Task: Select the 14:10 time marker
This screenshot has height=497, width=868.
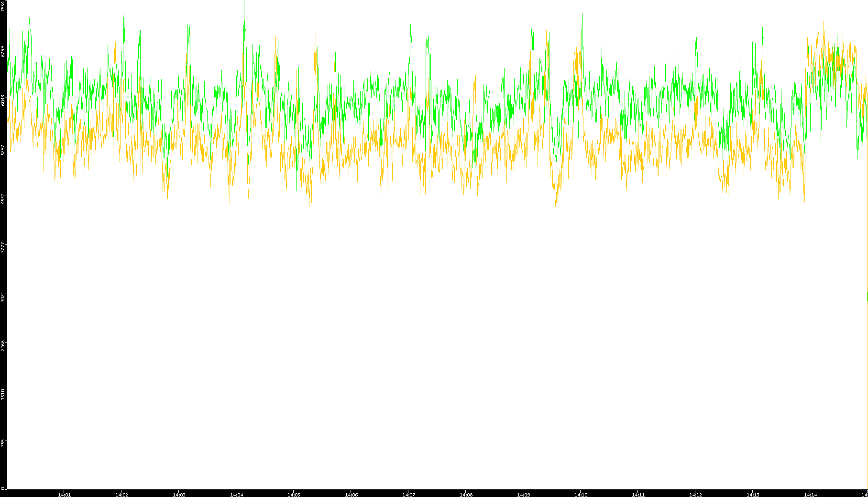Action: pyautogui.click(x=581, y=494)
